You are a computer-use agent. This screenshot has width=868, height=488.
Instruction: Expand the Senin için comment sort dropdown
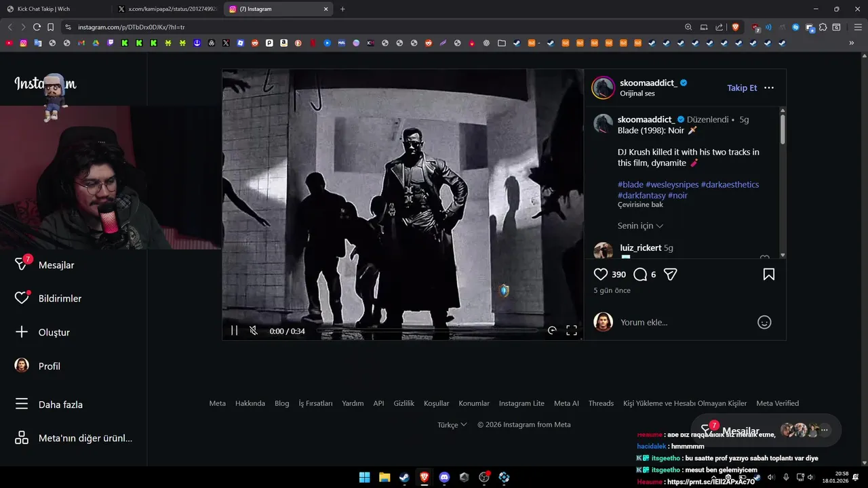(640, 226)
